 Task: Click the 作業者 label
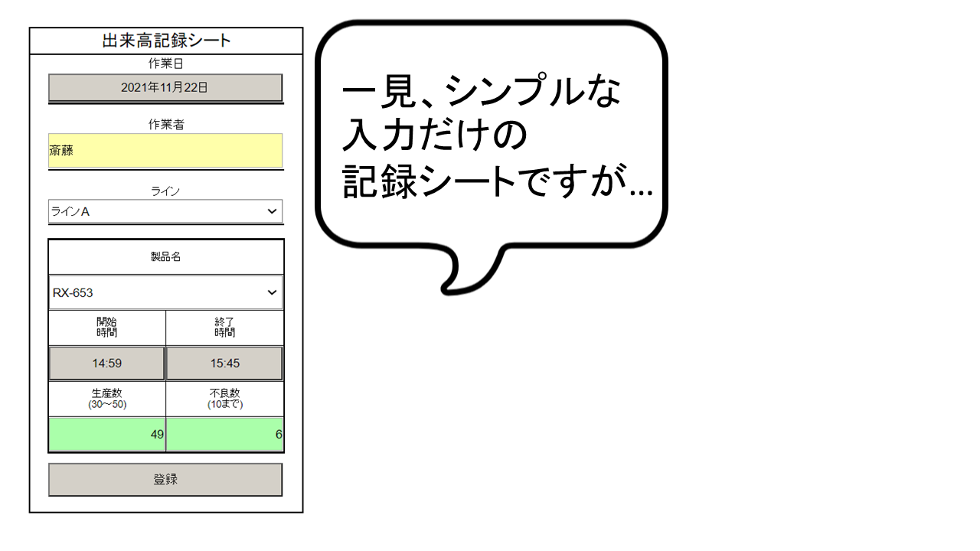166,124
